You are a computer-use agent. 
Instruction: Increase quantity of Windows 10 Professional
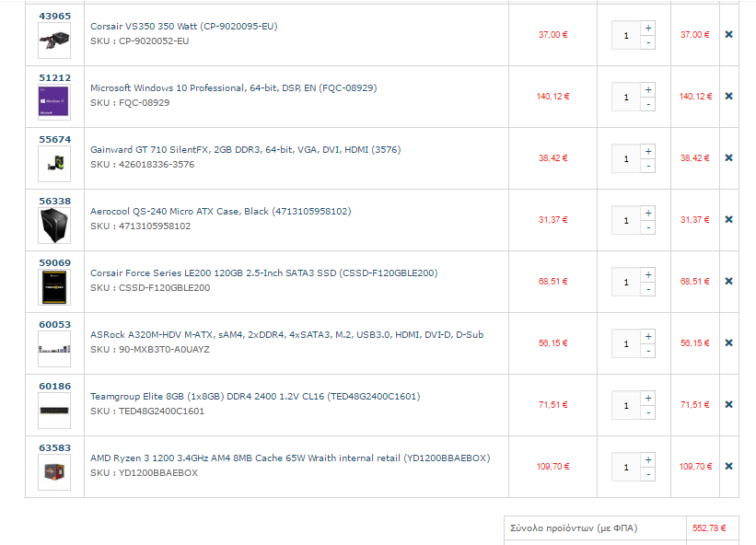coord(648,89)
